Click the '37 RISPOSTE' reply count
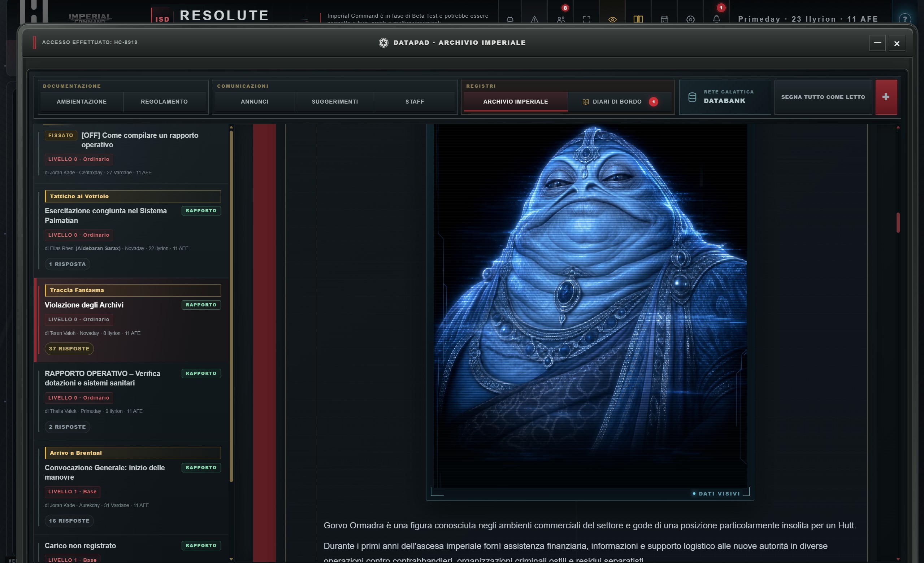The width and height of the screenshot is (924, 563). (x=69, y=349)
